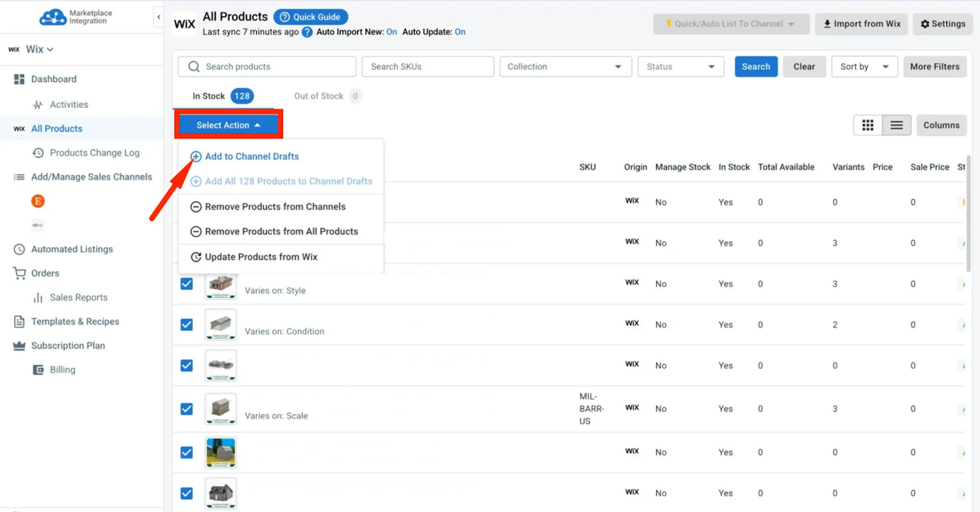Switch to grid view
Screen dimensions: 980x512
(x=867, y=126)
